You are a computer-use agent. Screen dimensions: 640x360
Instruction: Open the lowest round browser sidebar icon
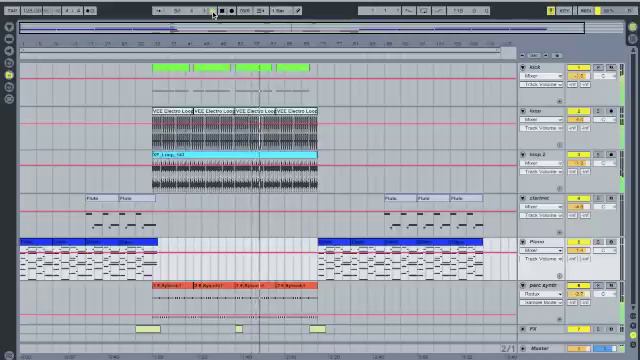point(9,99)
